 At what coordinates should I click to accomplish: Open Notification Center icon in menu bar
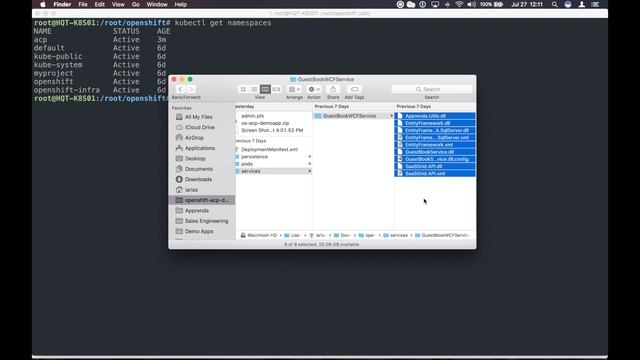pyautogui.click(x=595, y=4)
